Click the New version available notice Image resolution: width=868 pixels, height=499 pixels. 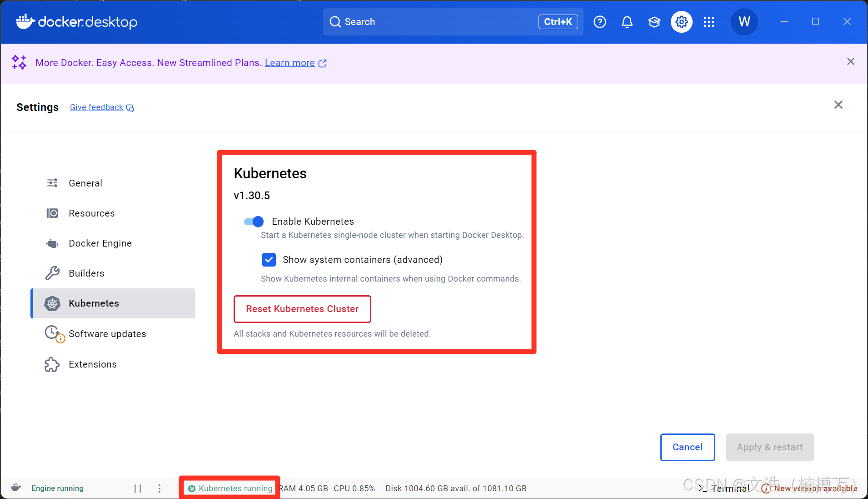pyautogui.click(x=810, y=488)
